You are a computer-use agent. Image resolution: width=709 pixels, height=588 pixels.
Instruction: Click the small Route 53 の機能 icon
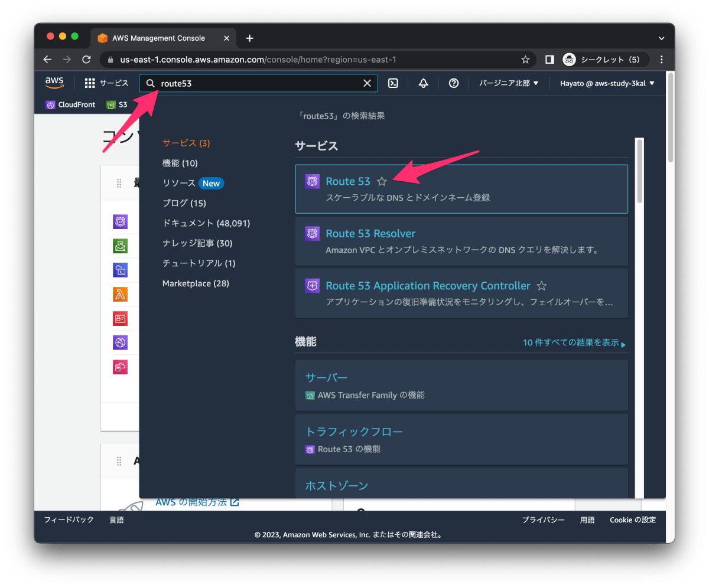point(310,449)
